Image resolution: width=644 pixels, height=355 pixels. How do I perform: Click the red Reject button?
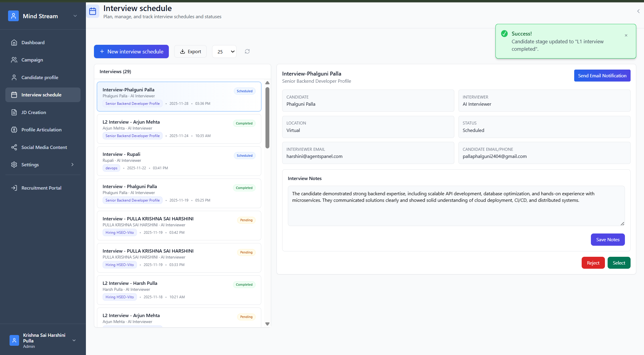coord(593,263)
